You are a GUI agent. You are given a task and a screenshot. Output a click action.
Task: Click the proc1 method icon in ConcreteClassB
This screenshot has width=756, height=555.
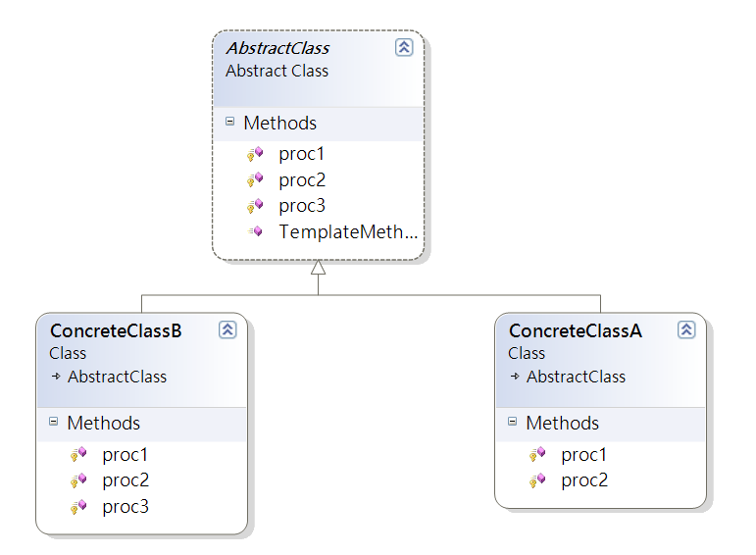[78, 455]
